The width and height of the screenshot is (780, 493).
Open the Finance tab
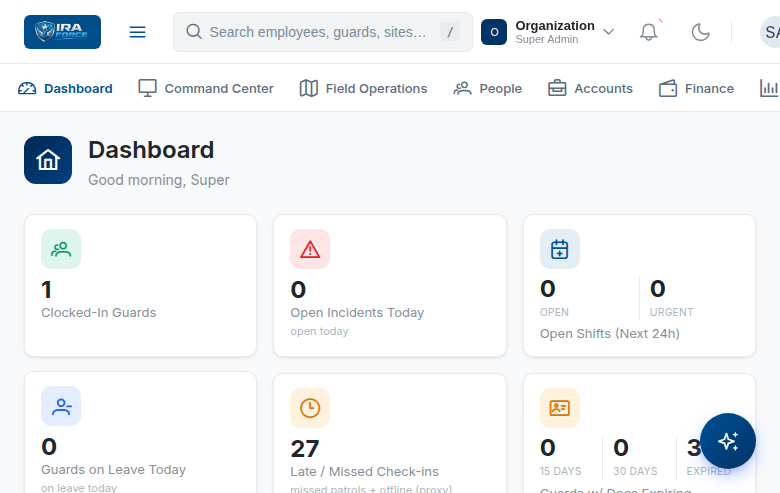click(696, 88)
